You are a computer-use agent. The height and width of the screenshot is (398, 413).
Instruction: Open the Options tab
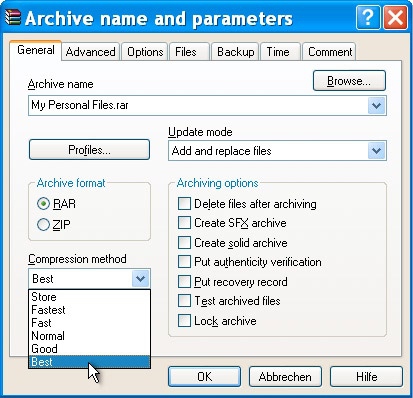[x=145, y=52]
